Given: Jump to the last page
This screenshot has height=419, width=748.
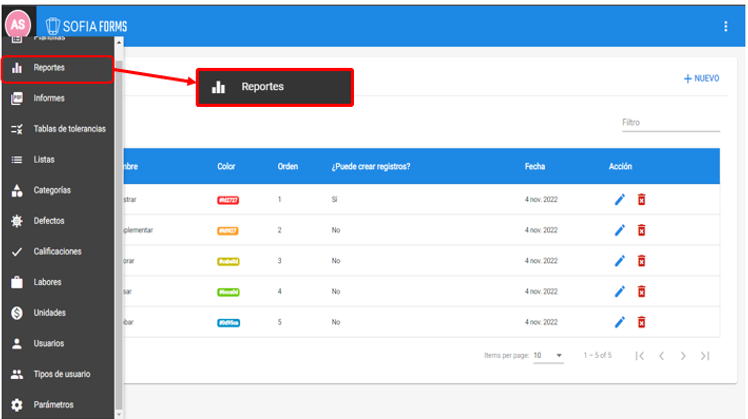Looking at the screenshot, I should (x=706, y=355).
